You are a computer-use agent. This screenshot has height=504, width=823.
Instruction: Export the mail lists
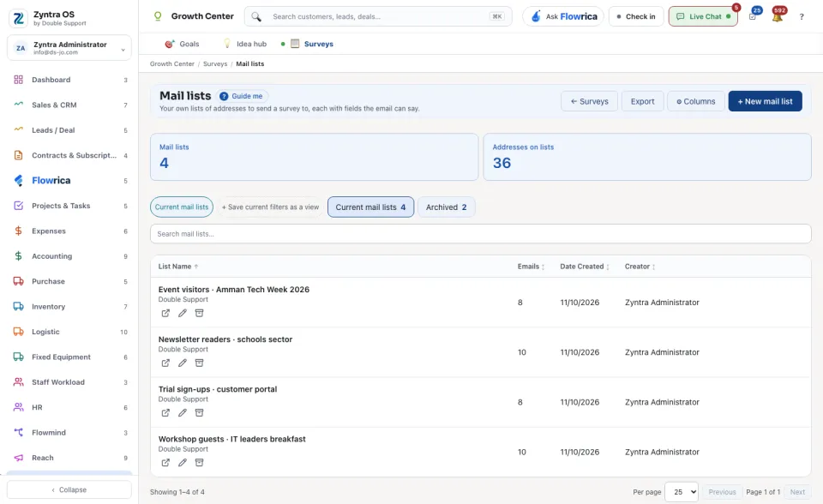(642, 101)
